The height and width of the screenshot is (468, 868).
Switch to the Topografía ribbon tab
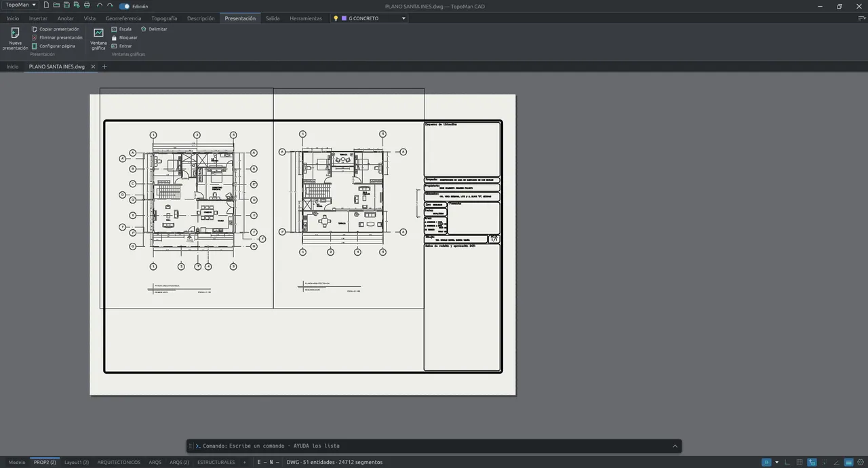point(164,18)
